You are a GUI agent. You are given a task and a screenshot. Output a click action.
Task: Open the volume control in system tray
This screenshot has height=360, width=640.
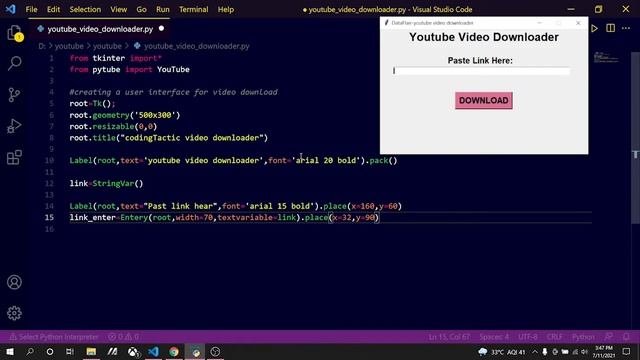(x=584, y=351)
